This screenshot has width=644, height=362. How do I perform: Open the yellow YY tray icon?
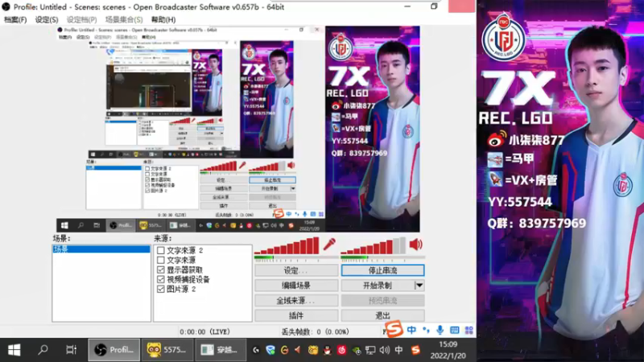[x=313, y=350]
